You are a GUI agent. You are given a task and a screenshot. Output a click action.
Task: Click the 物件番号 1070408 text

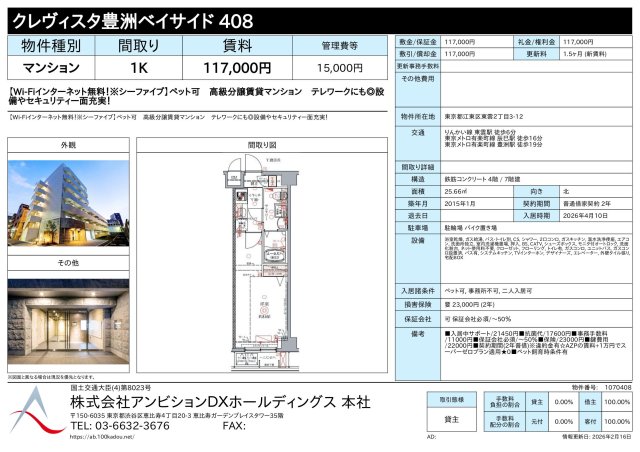[x=601, y=387]
